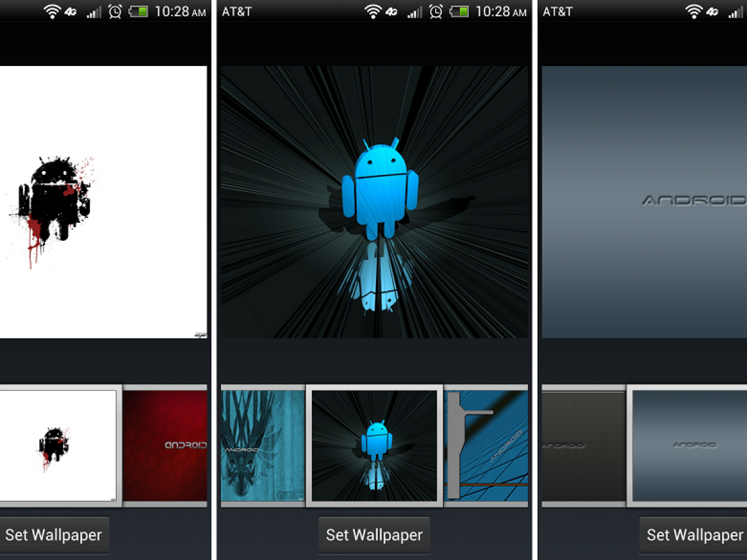Tap the Wi-Fi icon in the right screen
The image size is (747, 560).
(x=693, y=11)
